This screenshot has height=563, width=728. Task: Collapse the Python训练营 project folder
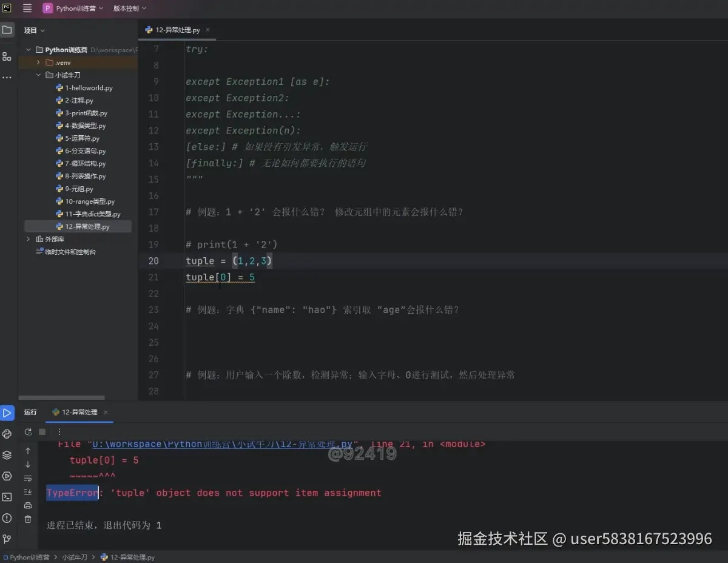click(28, 49)
